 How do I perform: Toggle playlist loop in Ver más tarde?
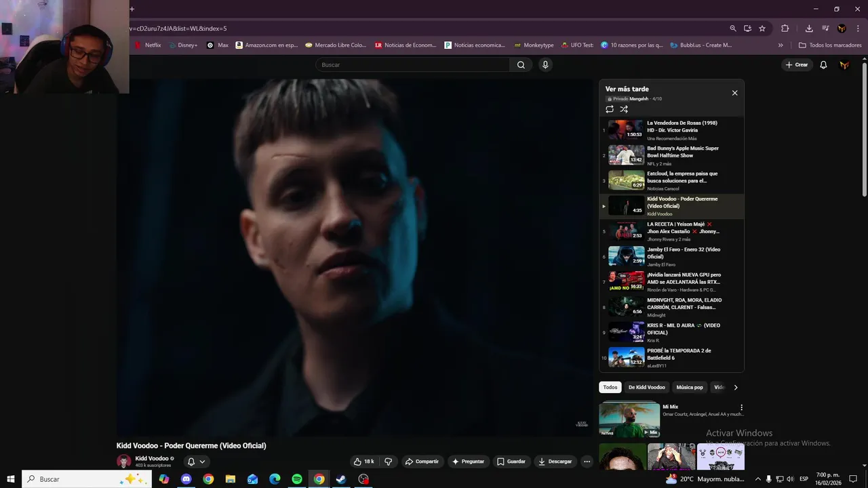click(610, 109)
